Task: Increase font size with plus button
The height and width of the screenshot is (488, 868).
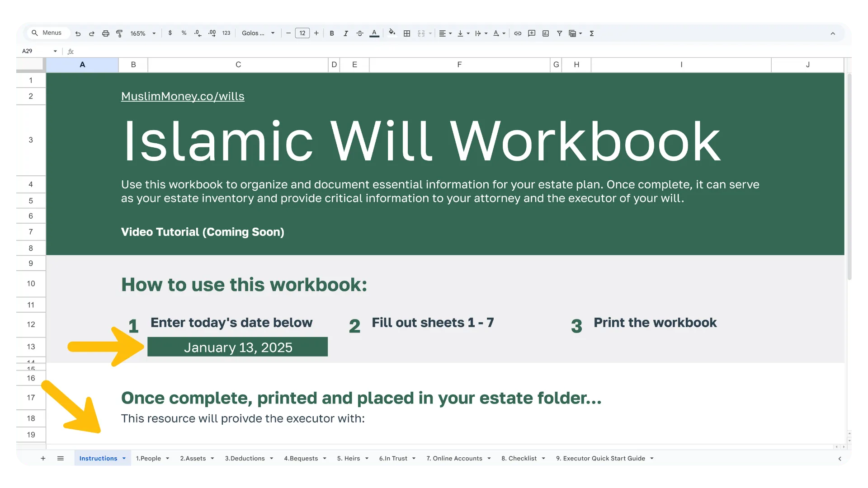Action: tap(316, 33)
